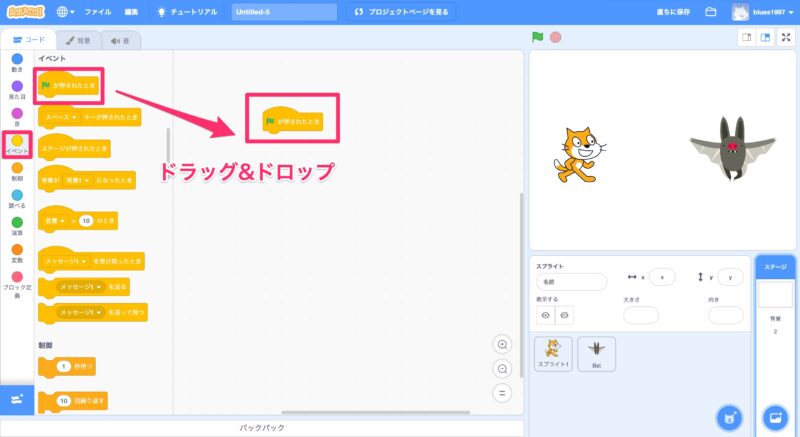This screenshot has height=437, width=800.
Task: Reset workspace zoom with equals icon
Action: pyautogui.click(x=503, y=392)
